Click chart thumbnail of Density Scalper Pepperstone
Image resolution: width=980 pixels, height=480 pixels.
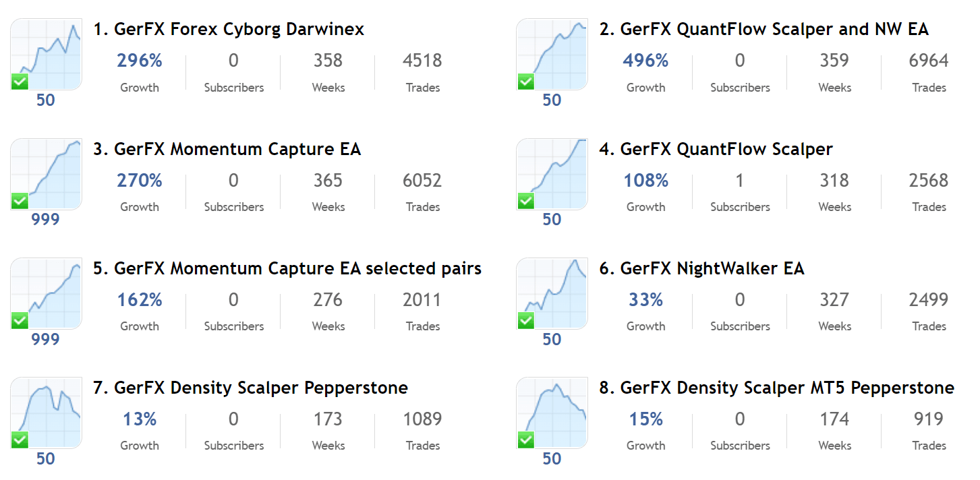coord(46,412)
